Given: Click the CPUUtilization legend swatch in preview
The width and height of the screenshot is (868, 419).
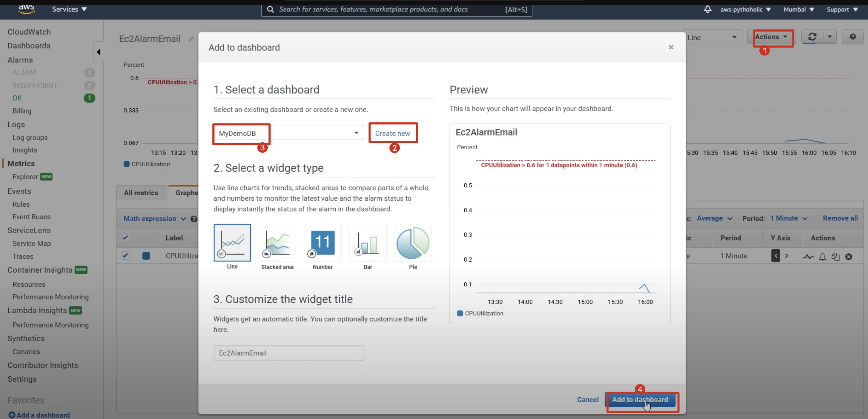Looking at the screenshot, I should [x=460, y=313].
